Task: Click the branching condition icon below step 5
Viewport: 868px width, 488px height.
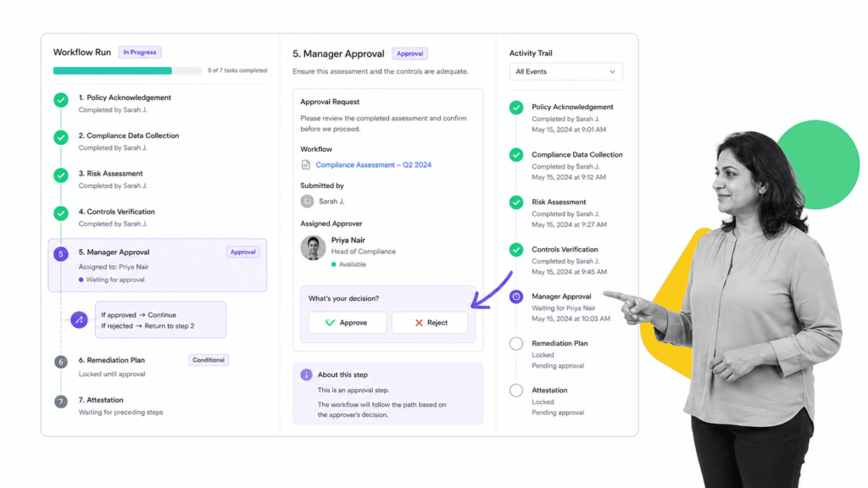Action: [x=79, y=319]
